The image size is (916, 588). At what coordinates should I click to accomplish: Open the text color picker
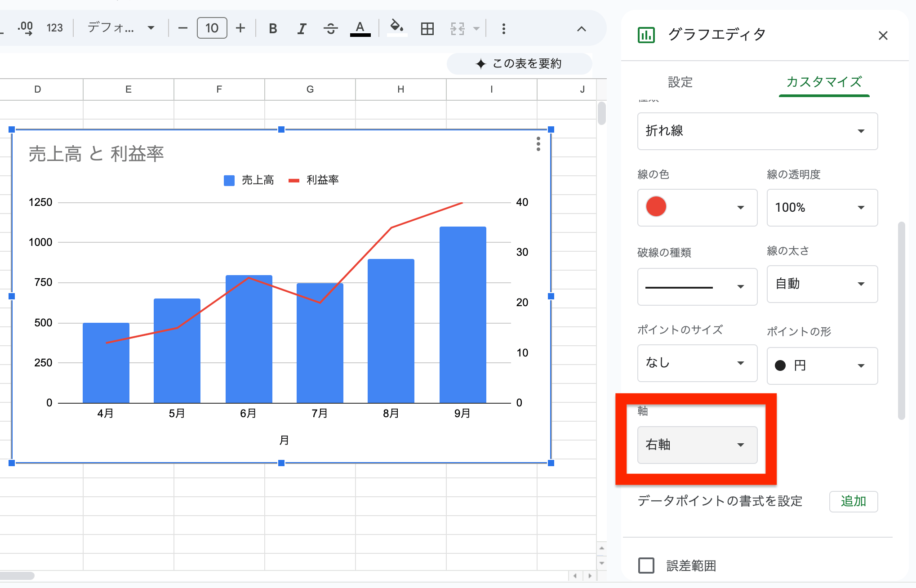pyautogui.click(x=360, y=28)
